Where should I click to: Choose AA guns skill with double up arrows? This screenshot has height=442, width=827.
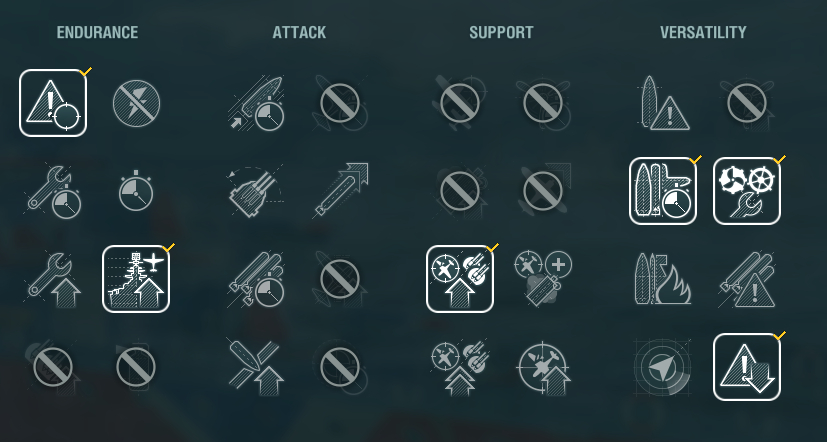pos(460,367)
